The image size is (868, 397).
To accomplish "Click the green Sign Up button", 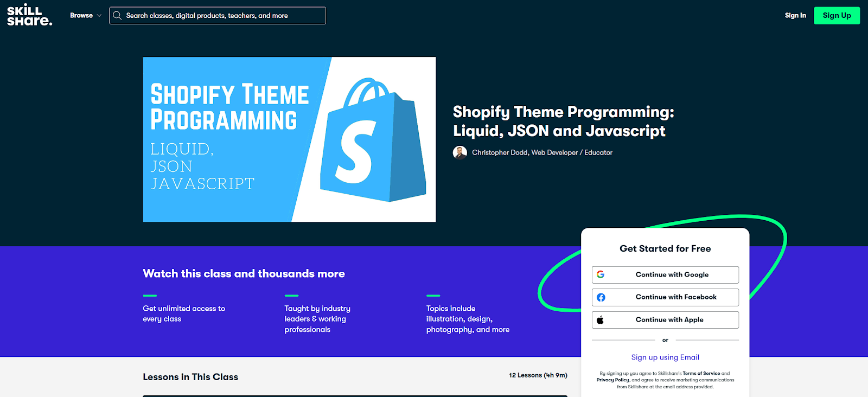I will 837,16.
